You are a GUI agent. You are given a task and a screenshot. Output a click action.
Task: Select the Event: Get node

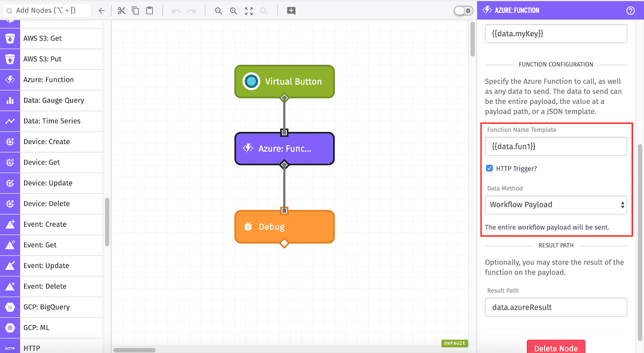tap(52, 245)
